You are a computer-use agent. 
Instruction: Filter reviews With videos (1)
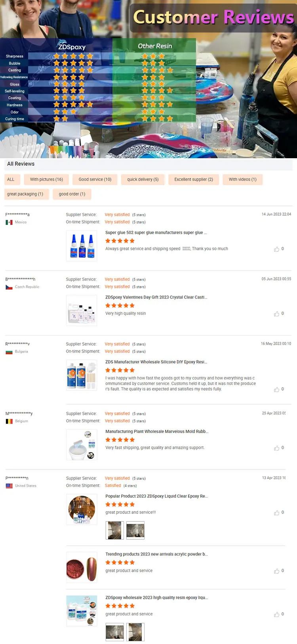tap(242, 180)
